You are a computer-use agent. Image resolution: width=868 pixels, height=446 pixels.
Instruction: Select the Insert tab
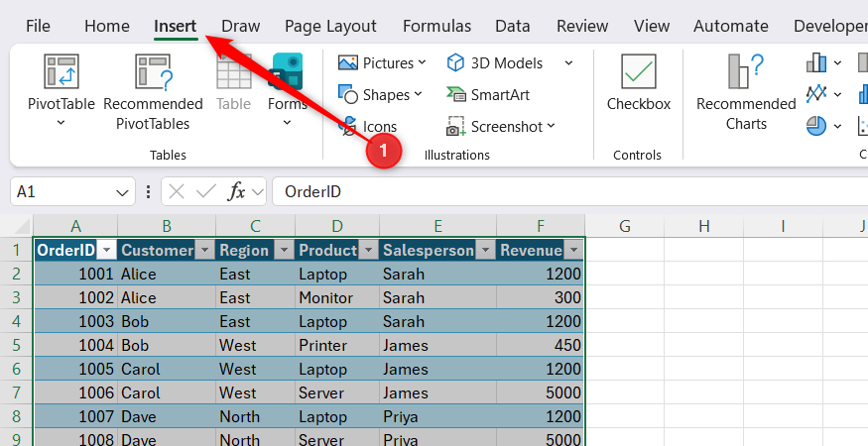pyautogui.click(x=175, y=26)
